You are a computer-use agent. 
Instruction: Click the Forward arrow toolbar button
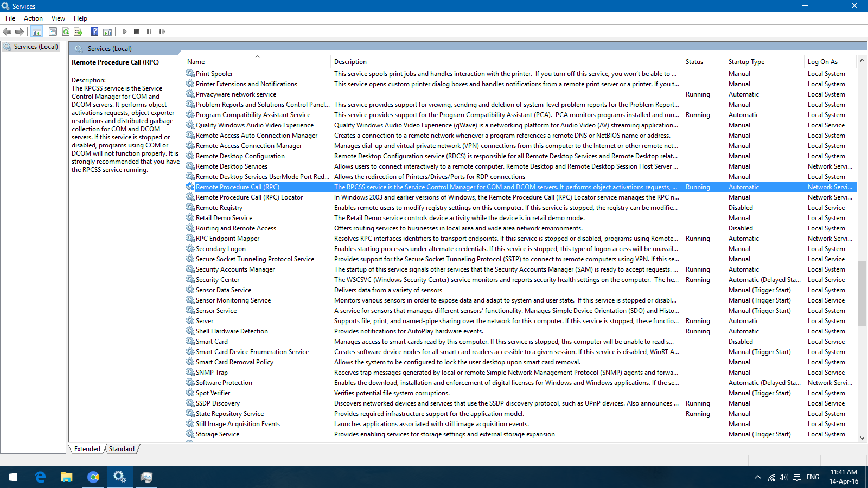click(x=20, y=31)
